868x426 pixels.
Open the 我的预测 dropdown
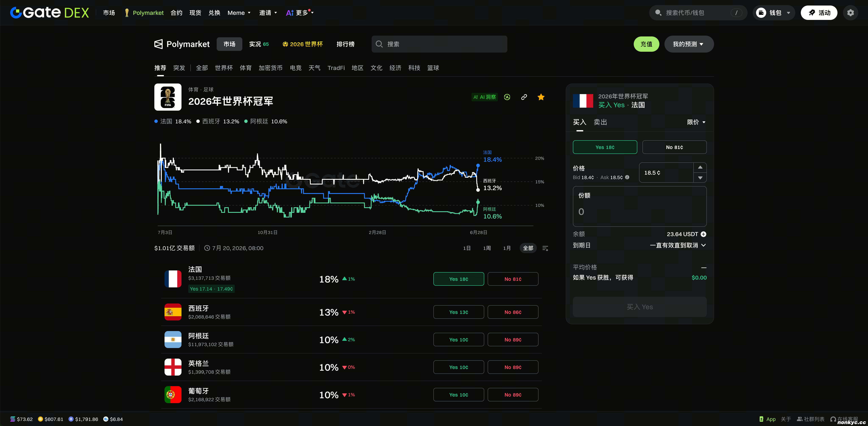689,44
